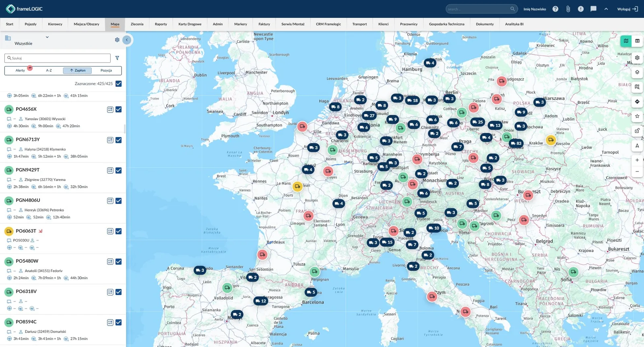Open the Raporty menu
This screenshot has height=347, width=644.
coord(161,24)
